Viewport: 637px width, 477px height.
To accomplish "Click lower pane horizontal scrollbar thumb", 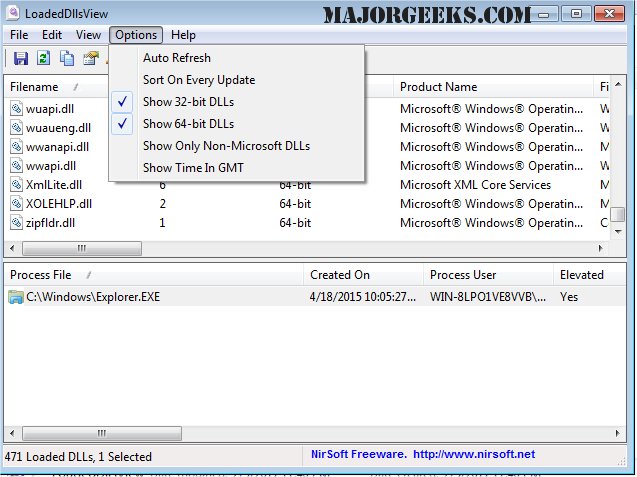I will [102, 433].
